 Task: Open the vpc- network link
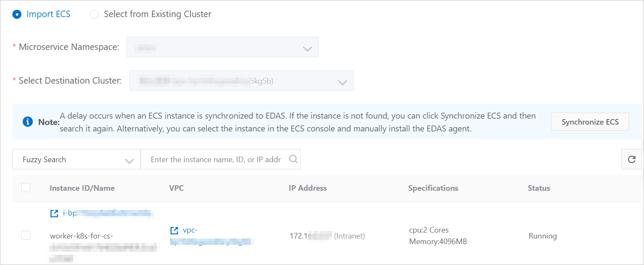190,230
